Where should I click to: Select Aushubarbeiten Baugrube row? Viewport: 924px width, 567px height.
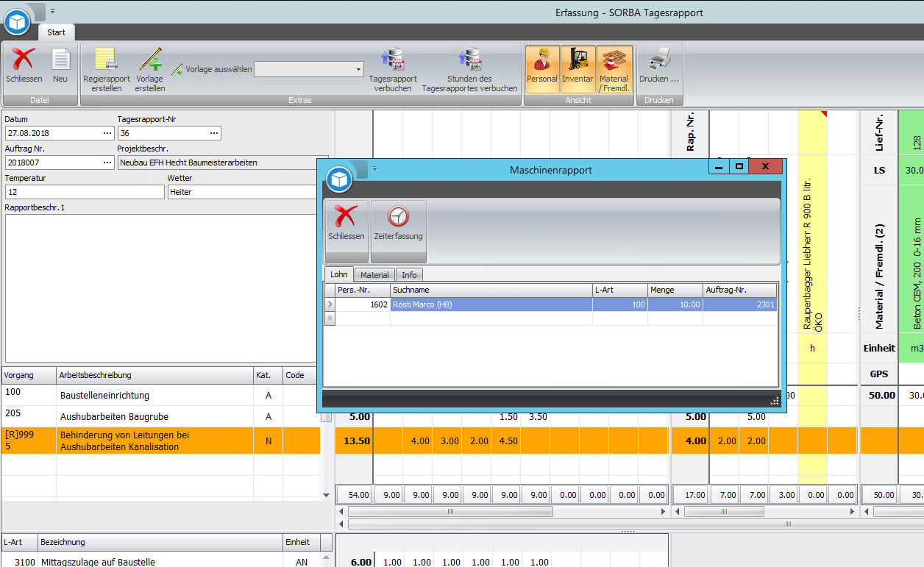(x=160, y=416)
